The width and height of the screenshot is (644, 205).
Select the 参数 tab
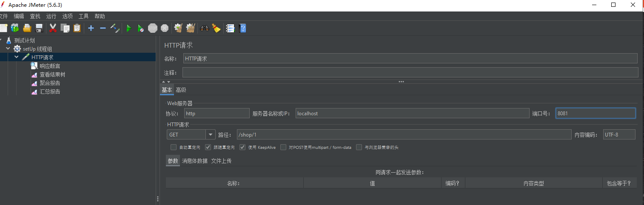coord(173,161)
